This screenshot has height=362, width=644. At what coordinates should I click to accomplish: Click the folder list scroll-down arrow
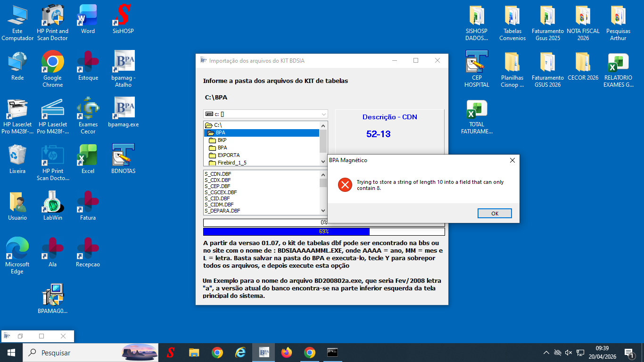coord(323,162)
